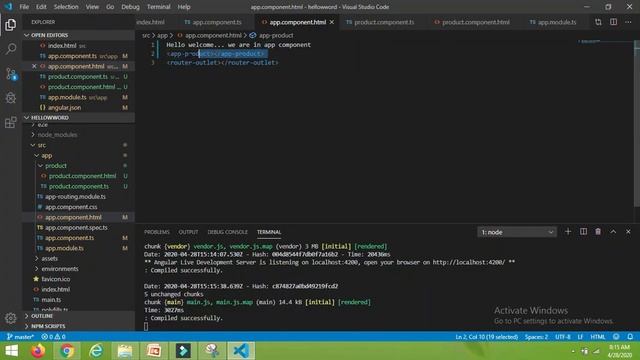Click the errors and warnings status indicator
The height and width of the screenshot is (360, 640).
[53, 337]
